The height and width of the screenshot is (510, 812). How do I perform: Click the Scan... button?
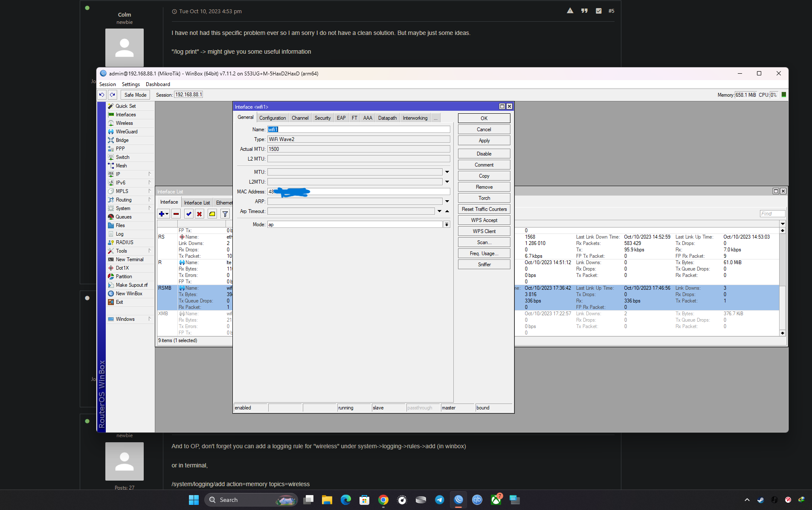484,242
